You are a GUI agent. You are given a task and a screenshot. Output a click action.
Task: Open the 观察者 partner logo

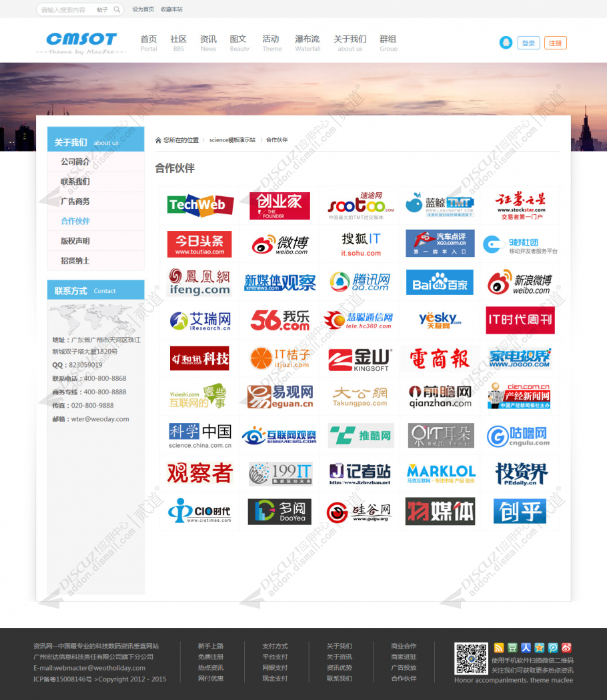pyautogui.click(x=200, y=473)
